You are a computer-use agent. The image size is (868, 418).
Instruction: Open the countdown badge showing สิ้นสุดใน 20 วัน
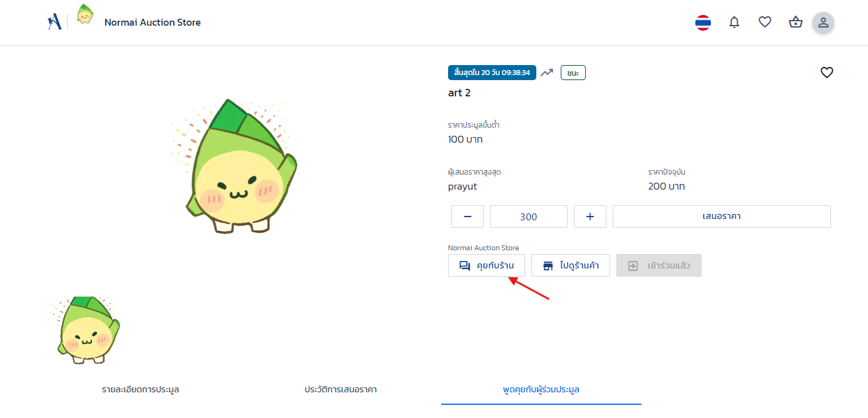492,73
